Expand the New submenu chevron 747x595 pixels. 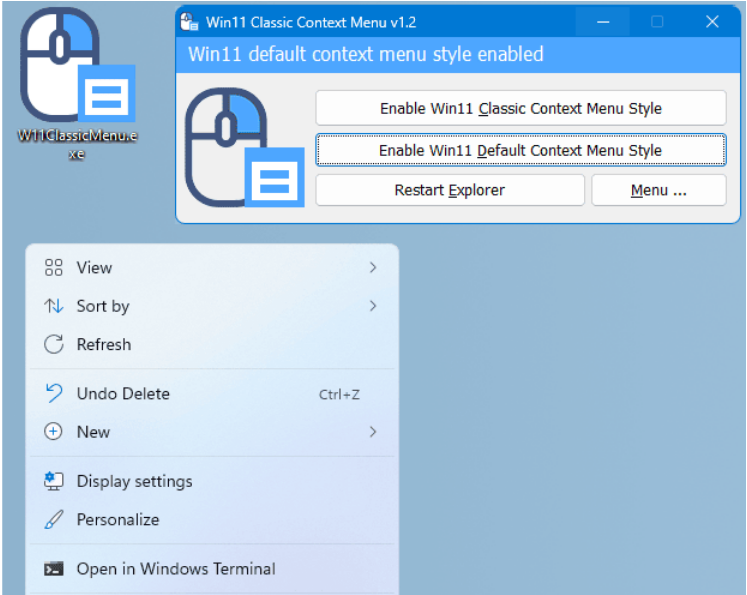[x=373, y=432]
